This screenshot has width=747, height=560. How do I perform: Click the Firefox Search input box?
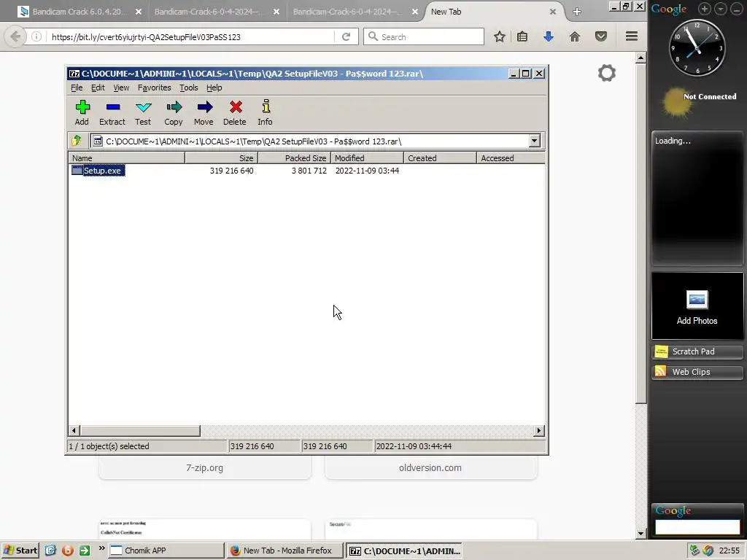point(424,36)
